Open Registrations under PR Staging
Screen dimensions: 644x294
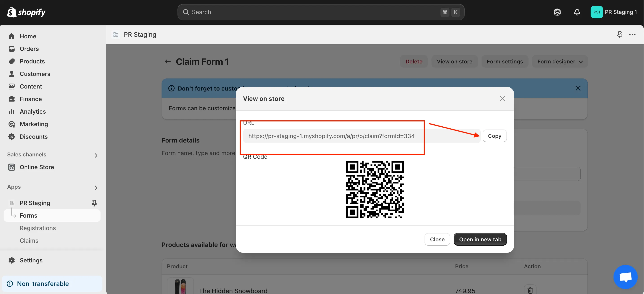pyautogui.click(x=38, y=228)
